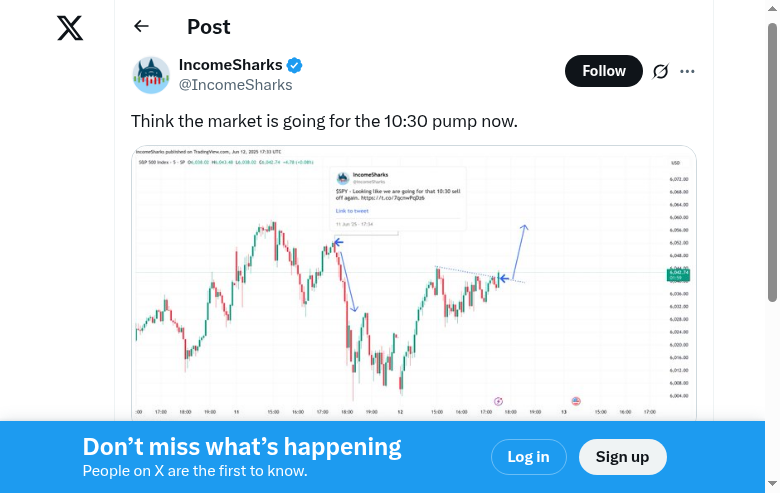Follow the IncomeSharks account

pos(603,71)
